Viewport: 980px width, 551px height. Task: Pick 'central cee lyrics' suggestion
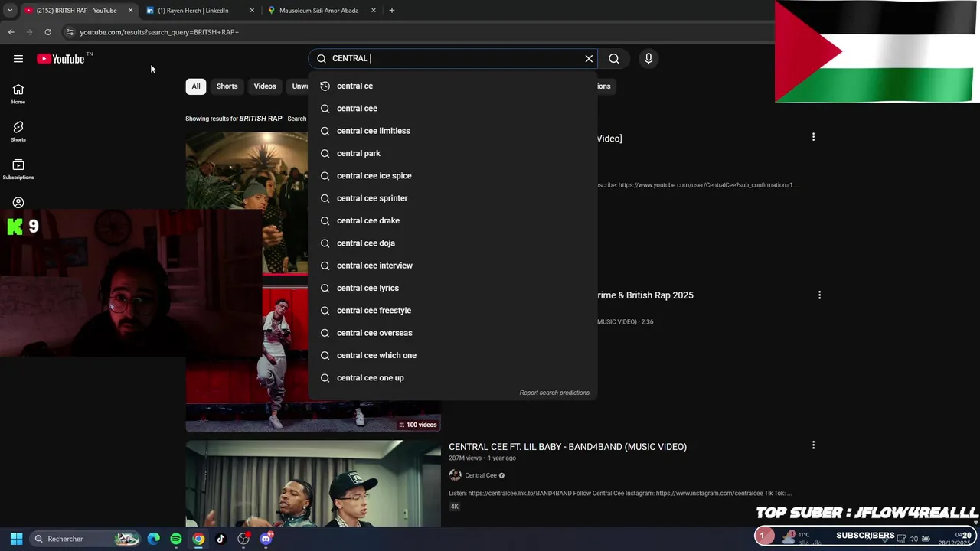tap(452, 288)
